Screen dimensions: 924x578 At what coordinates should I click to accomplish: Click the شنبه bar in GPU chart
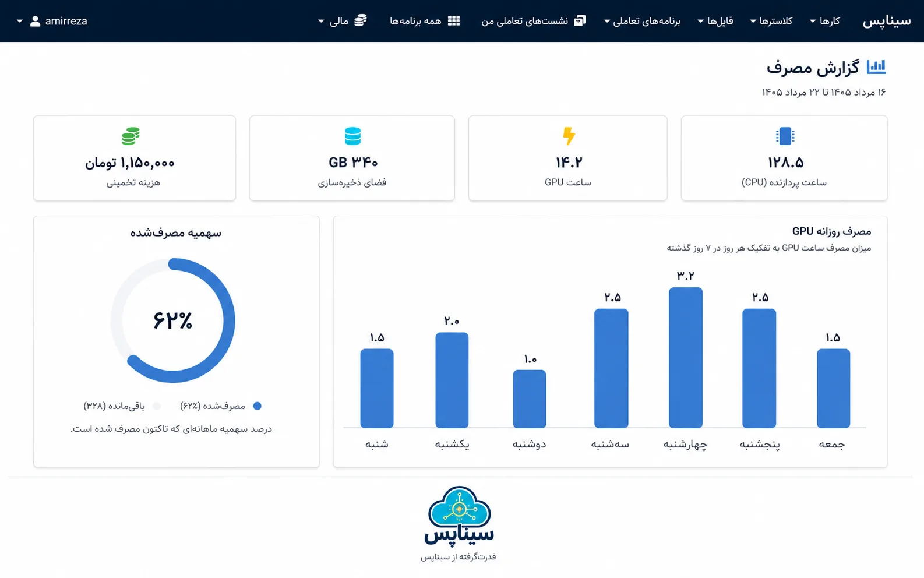[377, 389]
